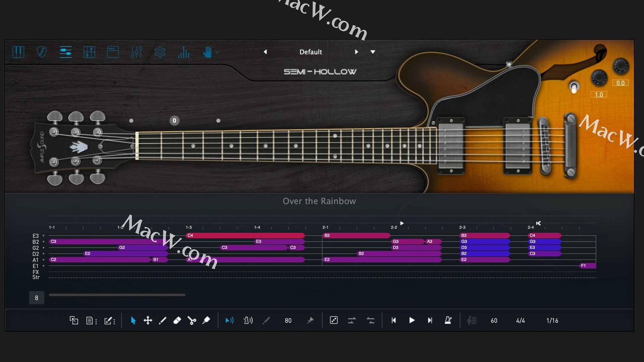The image size is (644, 362).
Task: Toggle the E1 string row dot
Action: [x=44, y=266]
